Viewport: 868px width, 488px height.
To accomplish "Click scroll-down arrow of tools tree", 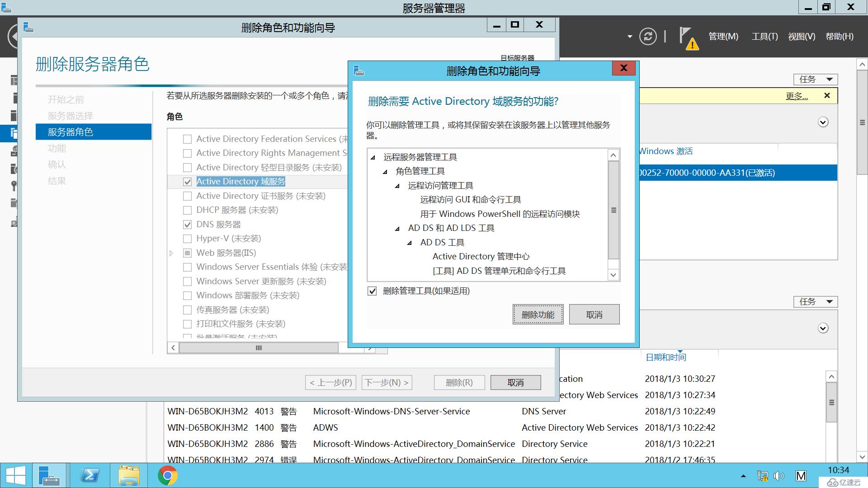I will click(613, 275).
